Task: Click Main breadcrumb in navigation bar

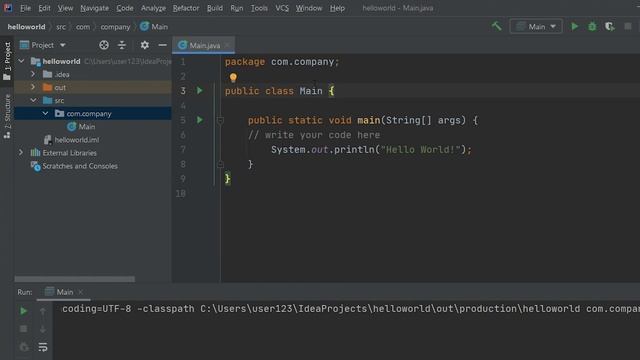Action: click(x=154, y=27)
